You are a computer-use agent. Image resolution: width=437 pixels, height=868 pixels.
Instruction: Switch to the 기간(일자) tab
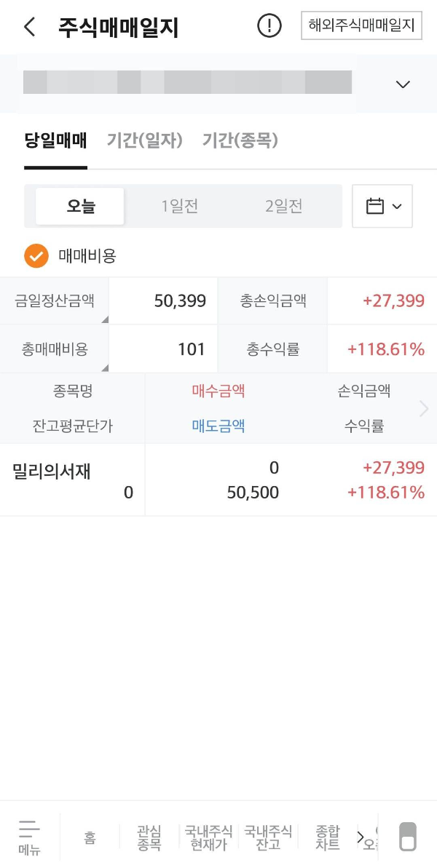pos(146,141)
